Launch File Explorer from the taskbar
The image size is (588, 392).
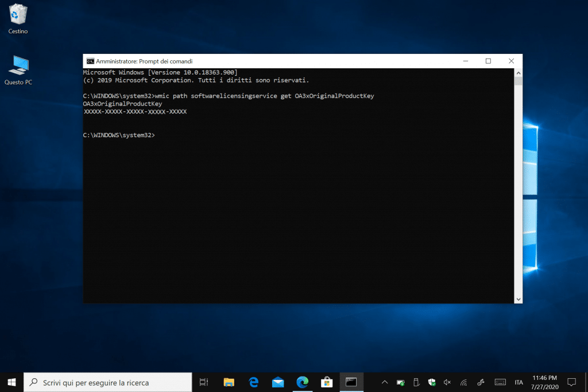229,382
